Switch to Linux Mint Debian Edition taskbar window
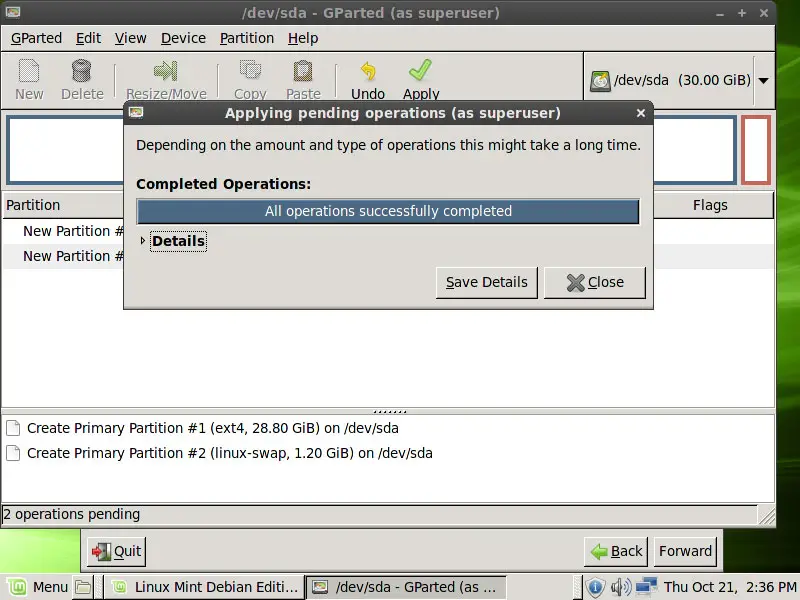 click(204, 587)
